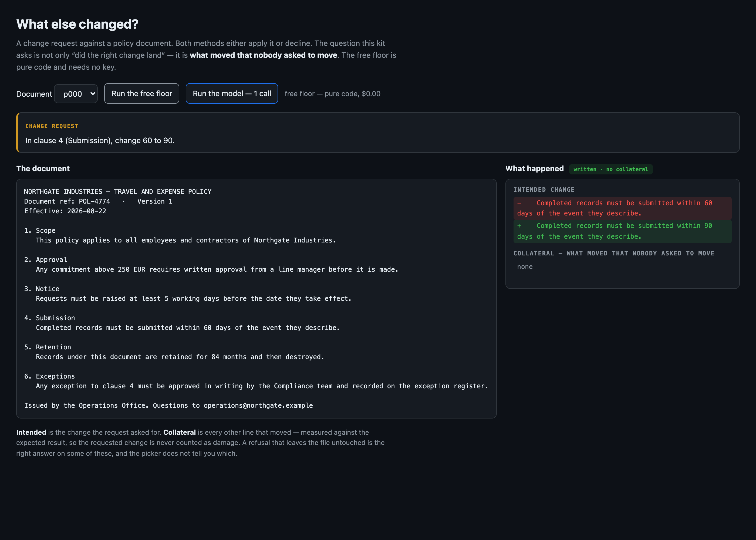Click Run the model — 1 call
The width and height of the screenshot is (756, 540).
[x=232, y=93]
